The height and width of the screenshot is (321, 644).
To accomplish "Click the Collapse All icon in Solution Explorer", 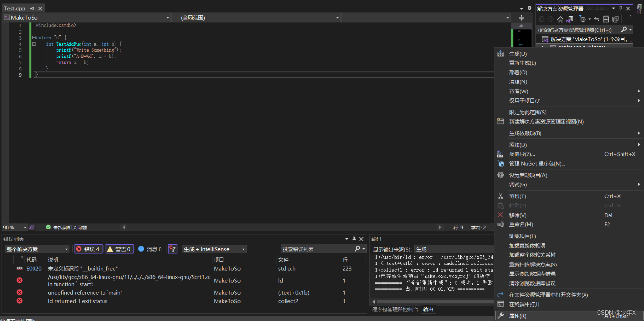I will click(607, 20).
